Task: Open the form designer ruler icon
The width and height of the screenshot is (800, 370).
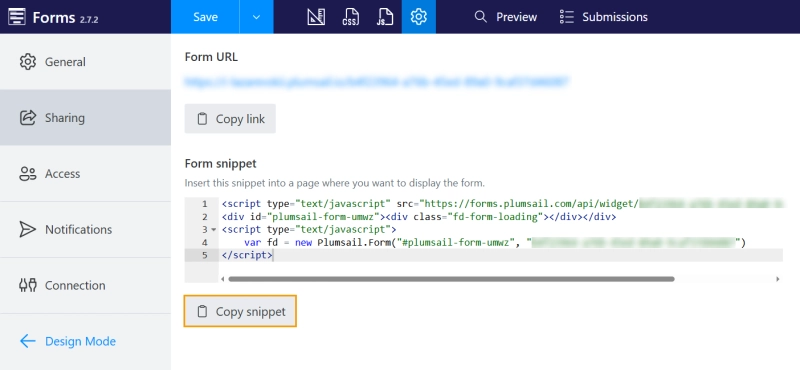Action: click(316, 17)
